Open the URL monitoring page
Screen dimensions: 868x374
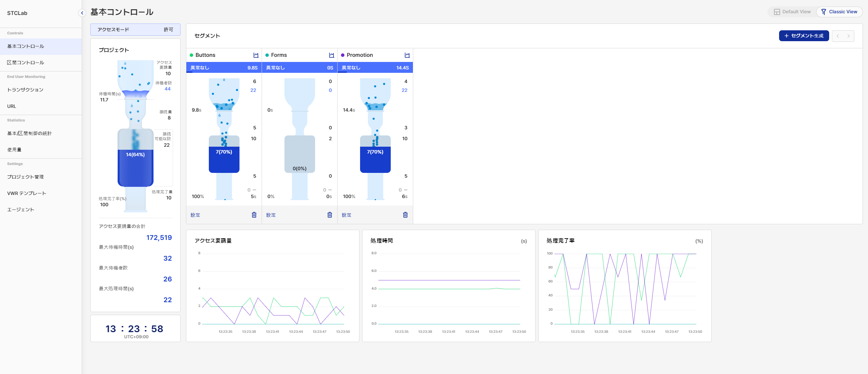click(41, 106)
